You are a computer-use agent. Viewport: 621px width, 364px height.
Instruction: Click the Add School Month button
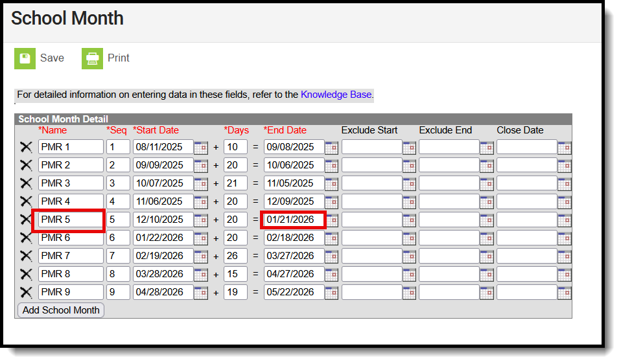(61, 310)
